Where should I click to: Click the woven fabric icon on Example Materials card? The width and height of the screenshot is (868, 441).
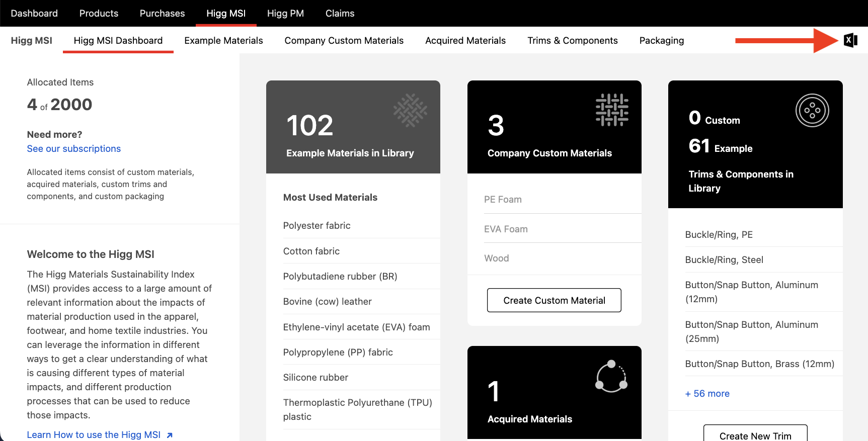(x=410, y=110)
